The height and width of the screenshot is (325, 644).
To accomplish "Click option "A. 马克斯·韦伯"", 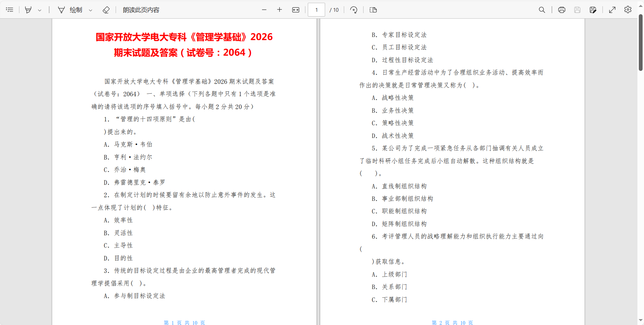I will [128, 145].
